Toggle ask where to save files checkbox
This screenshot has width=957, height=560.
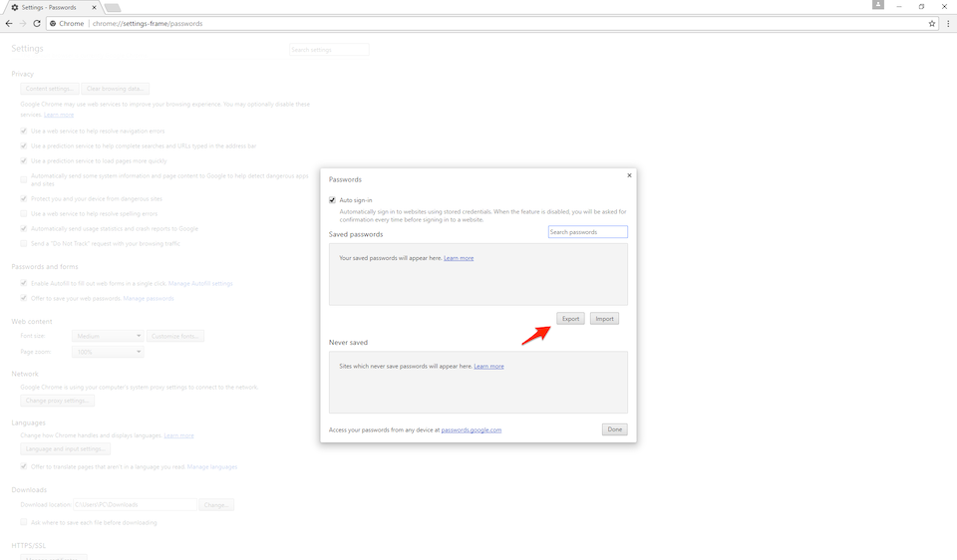pyautogui.click(x=24, y=522)
